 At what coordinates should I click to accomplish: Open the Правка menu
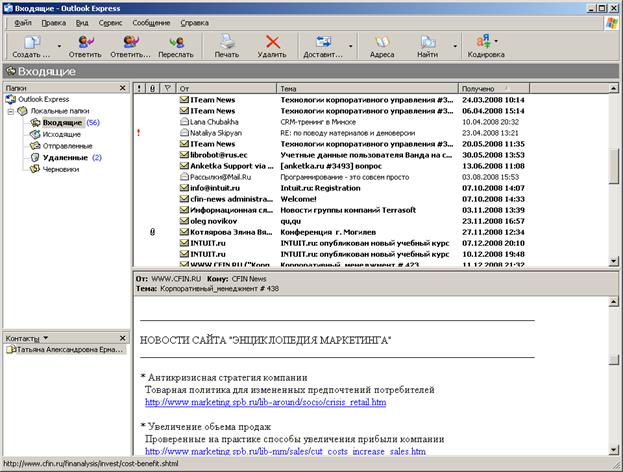(x=54, y=23)
